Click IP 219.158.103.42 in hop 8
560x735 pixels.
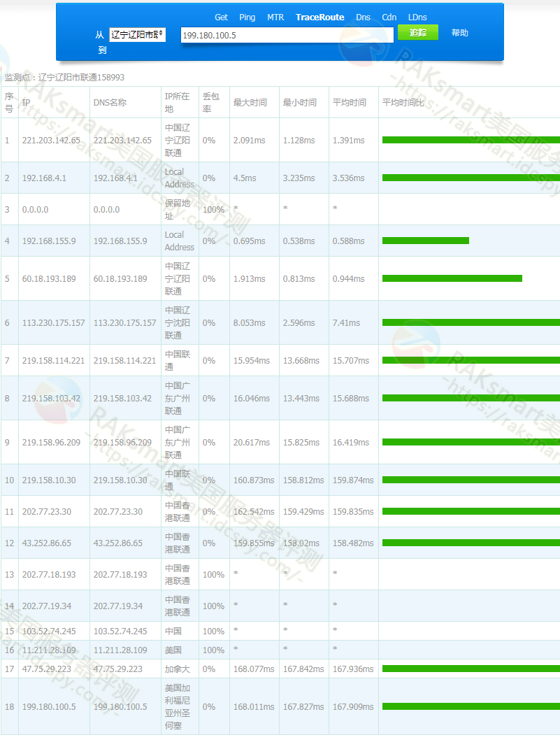pos(51,399)
